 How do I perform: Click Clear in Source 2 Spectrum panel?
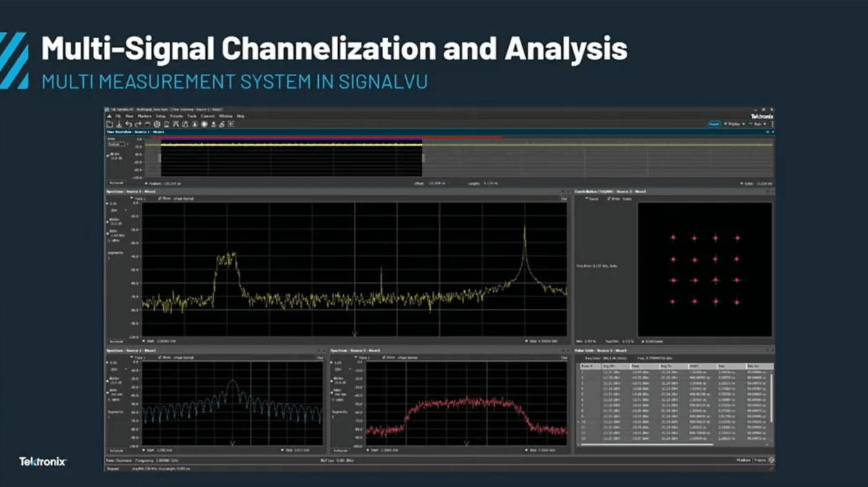tap(320, 358)
